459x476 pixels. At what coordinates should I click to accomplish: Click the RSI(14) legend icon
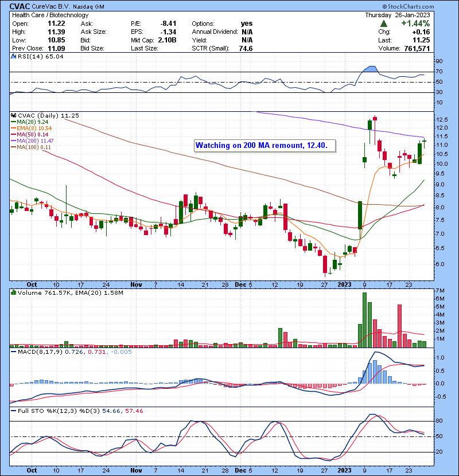(13, 57)
